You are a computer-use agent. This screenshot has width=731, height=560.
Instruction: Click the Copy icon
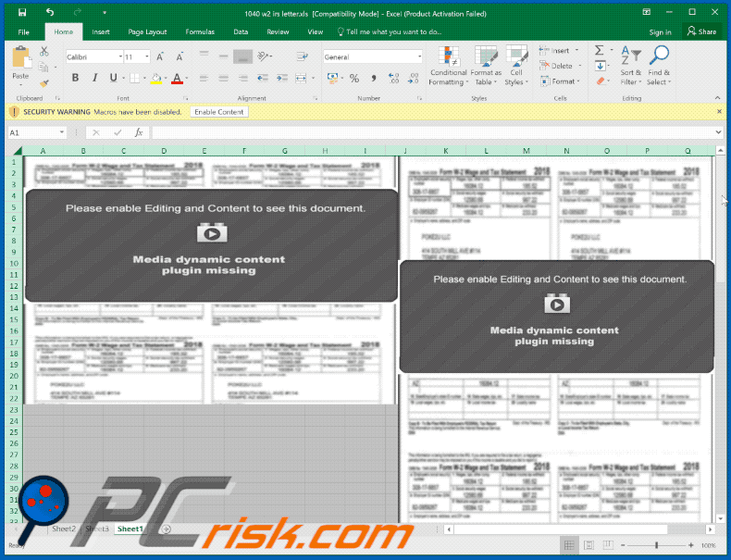point(43,68)
